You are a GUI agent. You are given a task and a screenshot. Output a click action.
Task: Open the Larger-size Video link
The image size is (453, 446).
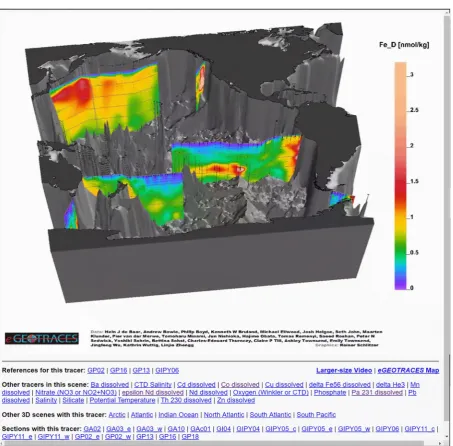click(344, 370)
